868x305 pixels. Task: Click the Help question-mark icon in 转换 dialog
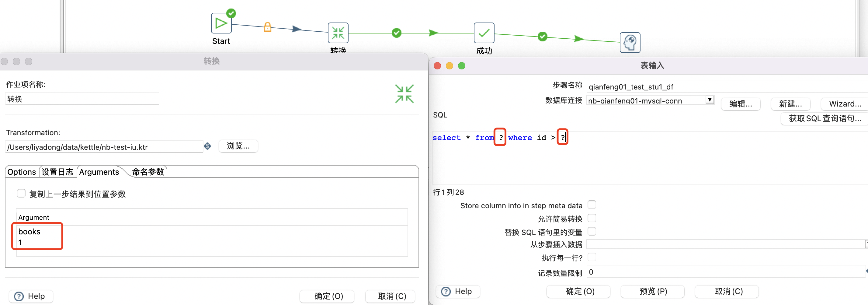point(19,296)
